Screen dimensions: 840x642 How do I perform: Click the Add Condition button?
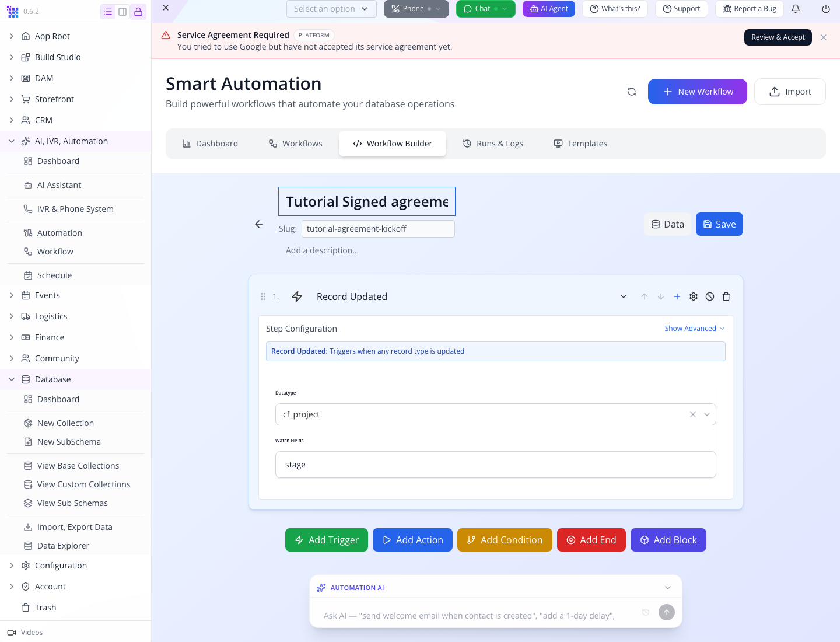505,540
